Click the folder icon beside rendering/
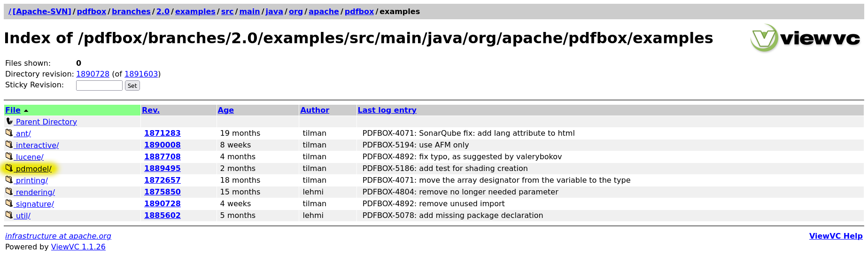868x256 pixels. pos(9,192)
